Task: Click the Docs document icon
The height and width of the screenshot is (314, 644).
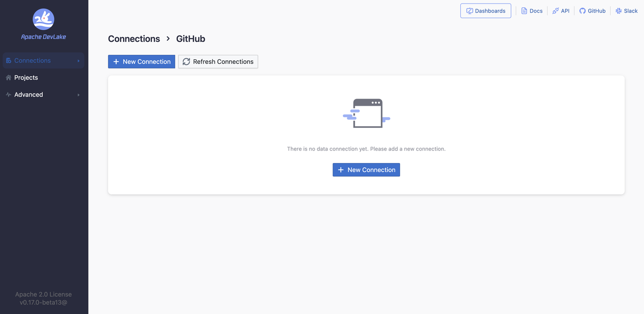Action: pos(524,11)
